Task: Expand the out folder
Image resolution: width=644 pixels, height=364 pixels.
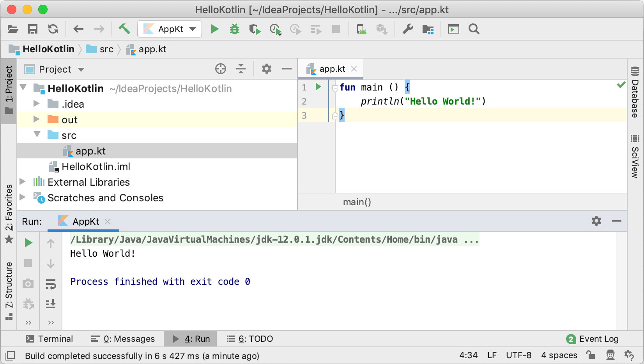Action: (37, 119)
